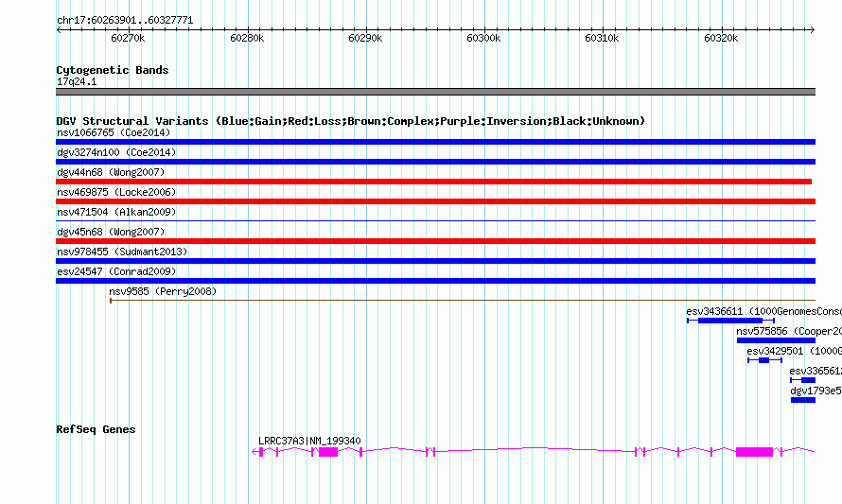Click the nsv978455 (Sudmant2013) label
Screen dimensions: 842x504
pyautogui.click(x=122, y=252)
